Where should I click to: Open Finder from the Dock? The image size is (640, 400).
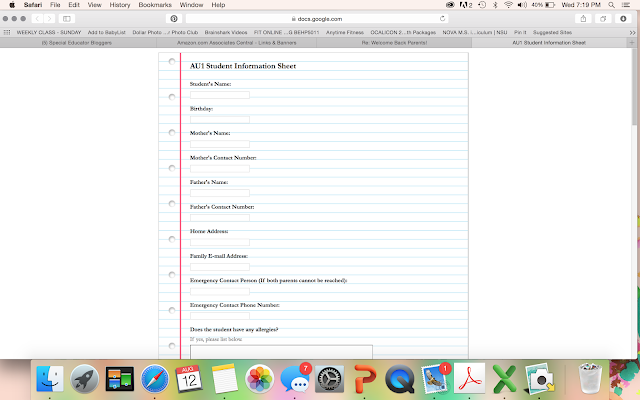click(50, 379)
